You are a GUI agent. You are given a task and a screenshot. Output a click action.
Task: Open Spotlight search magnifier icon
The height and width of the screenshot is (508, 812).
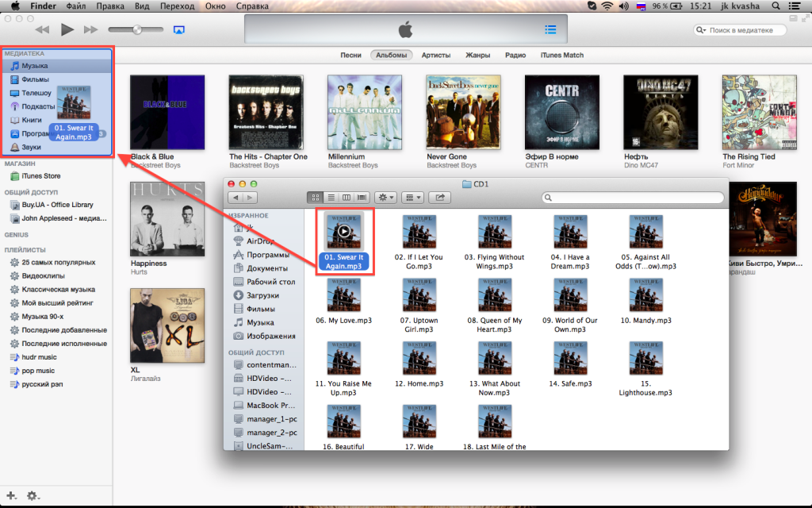click(776, 6)
